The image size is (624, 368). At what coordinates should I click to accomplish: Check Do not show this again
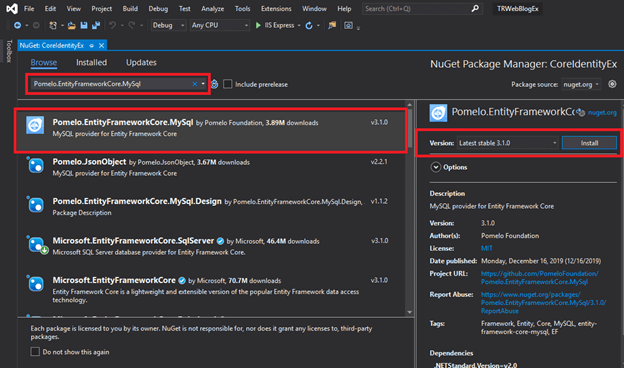pyautogui.click(x=35, y=352)
